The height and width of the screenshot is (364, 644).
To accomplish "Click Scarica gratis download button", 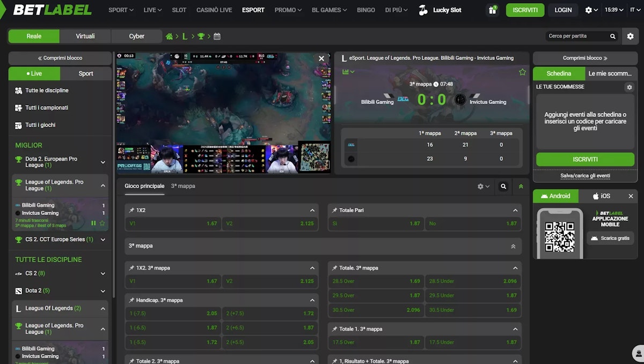I will [x=610, y=238].
